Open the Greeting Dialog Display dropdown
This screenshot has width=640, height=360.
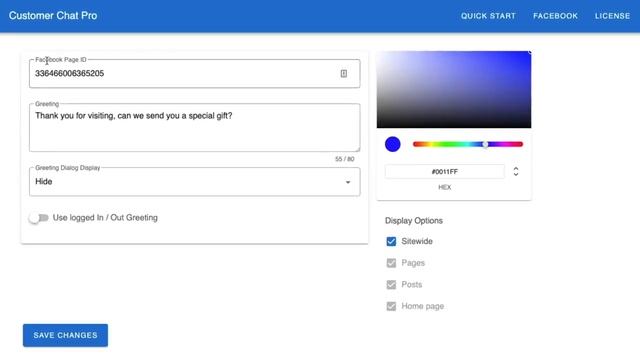[x=195, y=182]
